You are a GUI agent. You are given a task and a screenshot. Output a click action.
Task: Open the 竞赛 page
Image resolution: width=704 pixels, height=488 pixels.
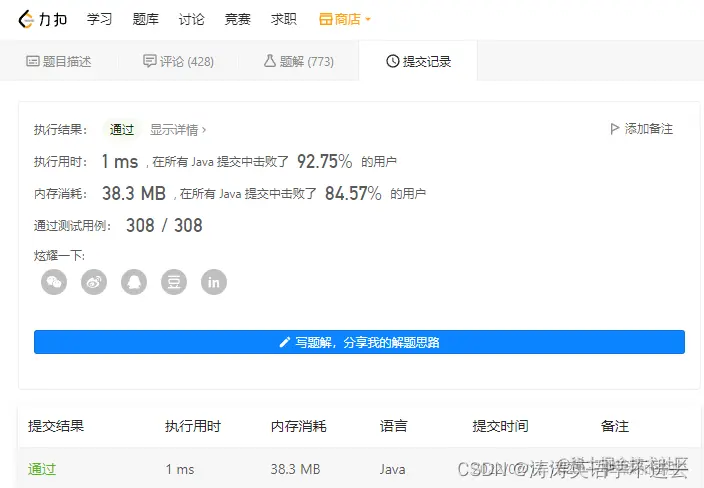coord(238,19)
